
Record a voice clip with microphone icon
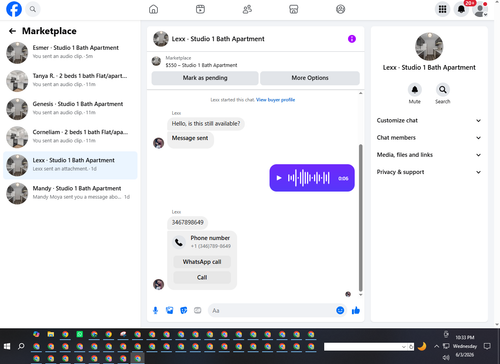155,310
